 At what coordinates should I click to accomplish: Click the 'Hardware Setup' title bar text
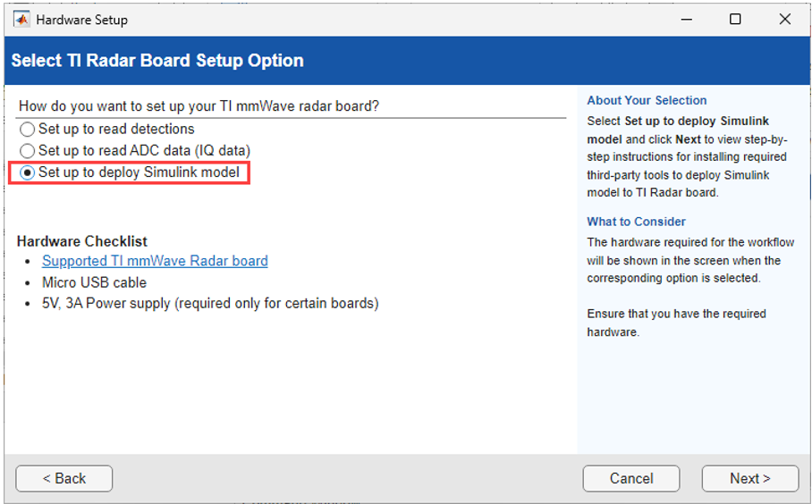click(x=81, y=19)
